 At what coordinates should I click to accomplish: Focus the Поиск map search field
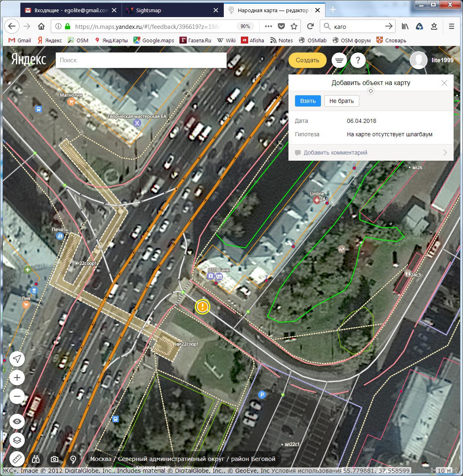[x=141, y=60]
